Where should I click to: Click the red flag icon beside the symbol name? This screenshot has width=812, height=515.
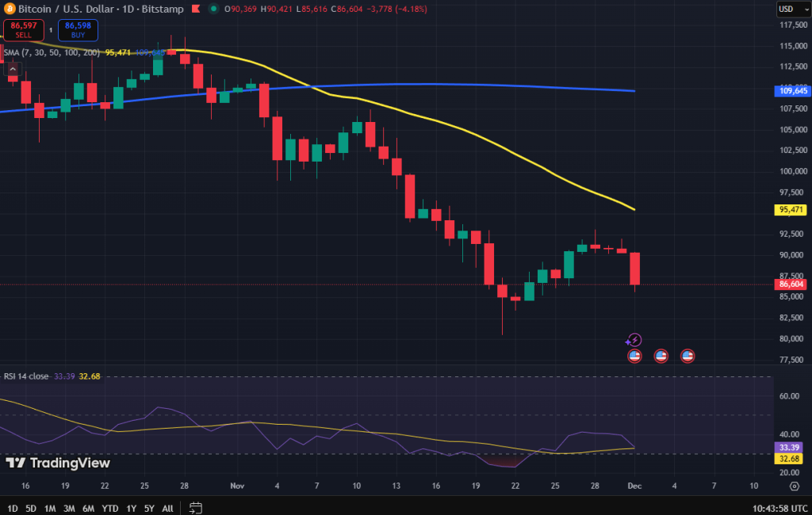click(194, 10)
